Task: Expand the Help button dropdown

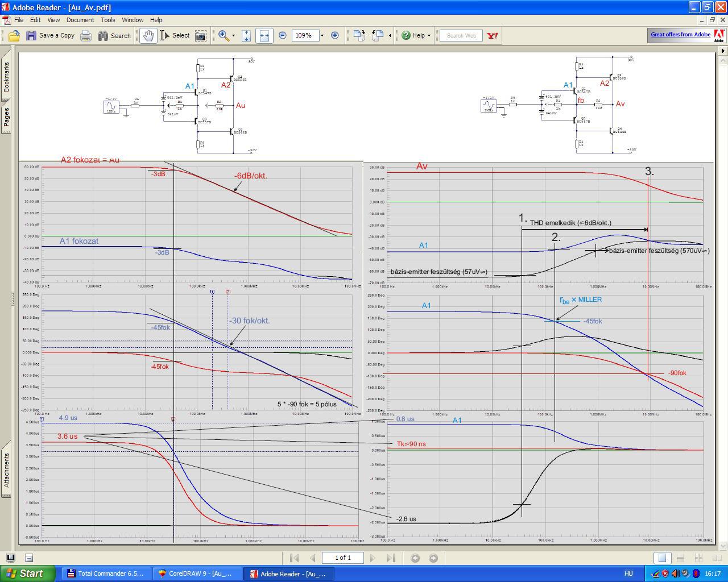Action: coord(429,35)
